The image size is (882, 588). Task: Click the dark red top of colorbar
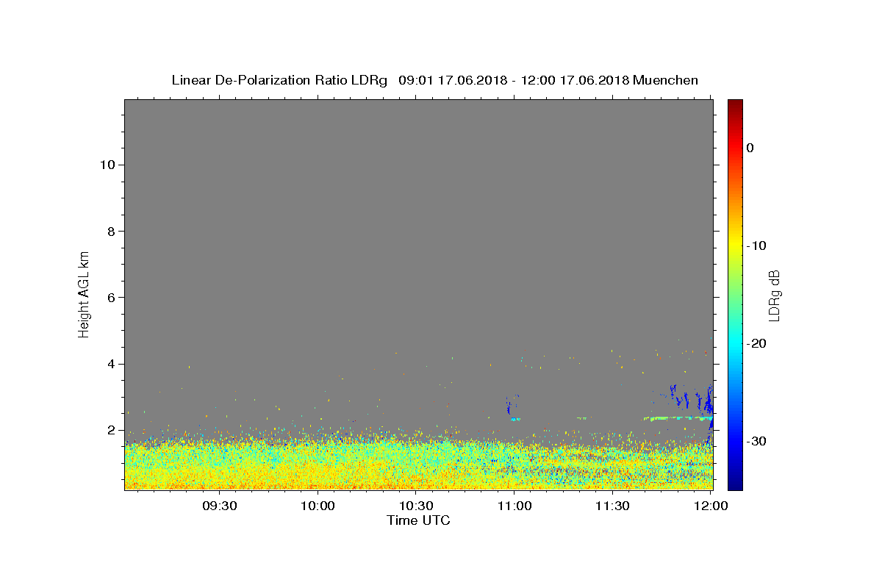tap(735, 104)
